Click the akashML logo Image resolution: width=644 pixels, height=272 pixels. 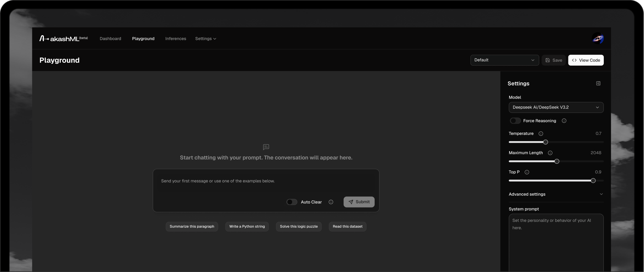(x=63, y=38)
